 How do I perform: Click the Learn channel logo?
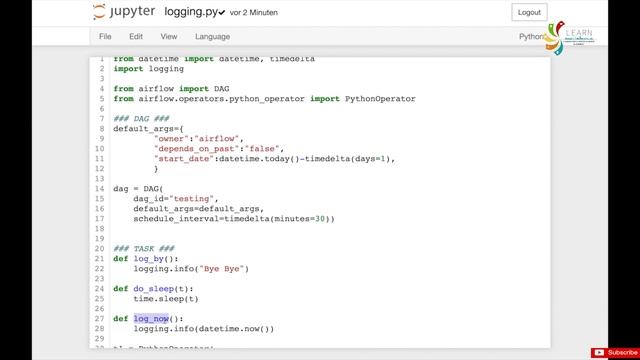tap(570, 38)
